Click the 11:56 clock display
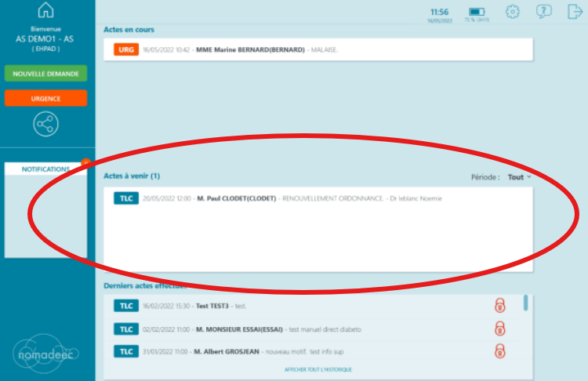The image size is (588, 381). [439, 12]
